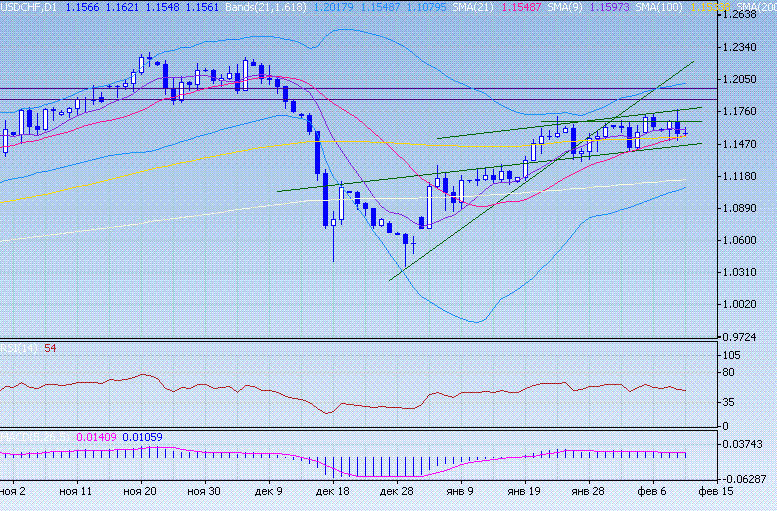Click the 1.1760 price scale label
Image resolution: width=777 pixels, height=511 pixels.
click(744, 112)
